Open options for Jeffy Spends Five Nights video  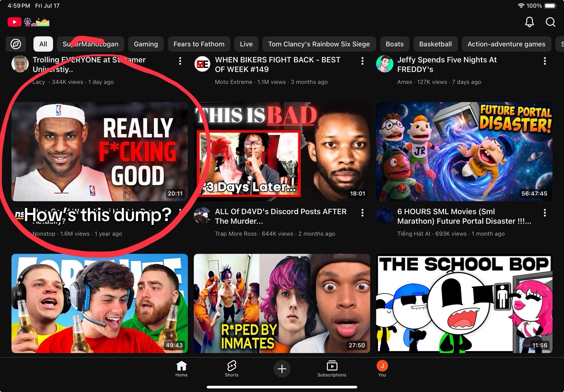pos(545,61)
